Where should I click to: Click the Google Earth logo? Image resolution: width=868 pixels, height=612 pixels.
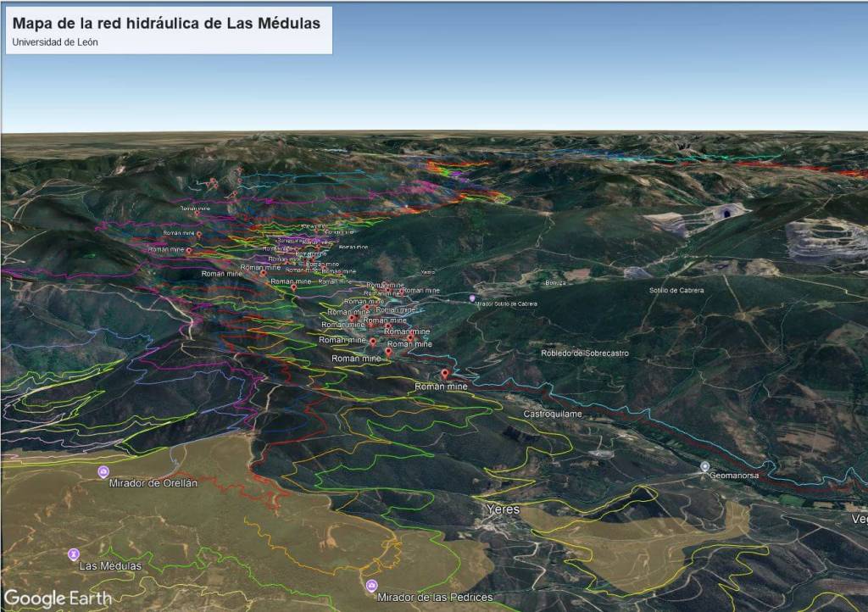tap(58, 598)
